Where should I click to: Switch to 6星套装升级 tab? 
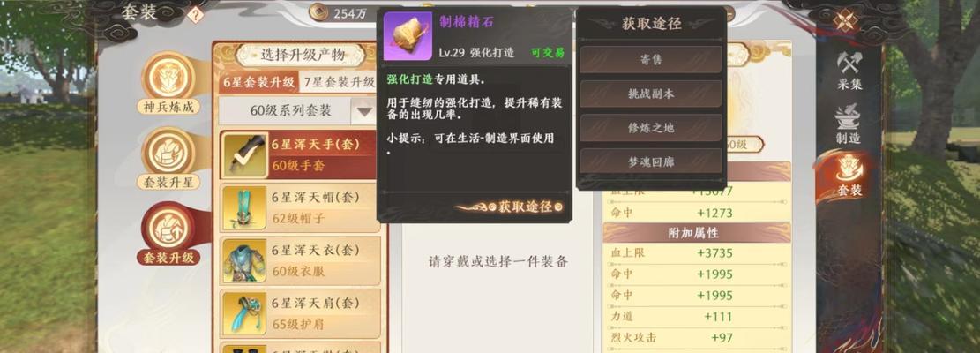pos(258,82)
